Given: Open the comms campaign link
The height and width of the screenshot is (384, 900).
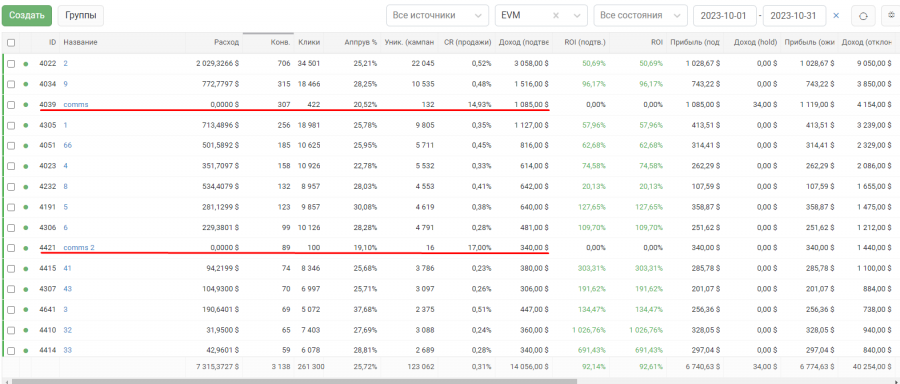Looking at the screenshot, I should (x=76, y=104).
